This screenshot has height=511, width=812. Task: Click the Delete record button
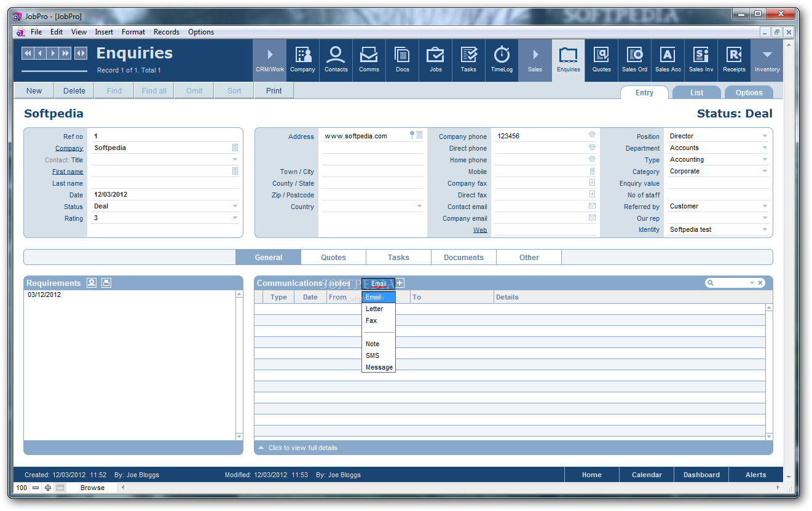pyautogui.click(x=74, y=90)
